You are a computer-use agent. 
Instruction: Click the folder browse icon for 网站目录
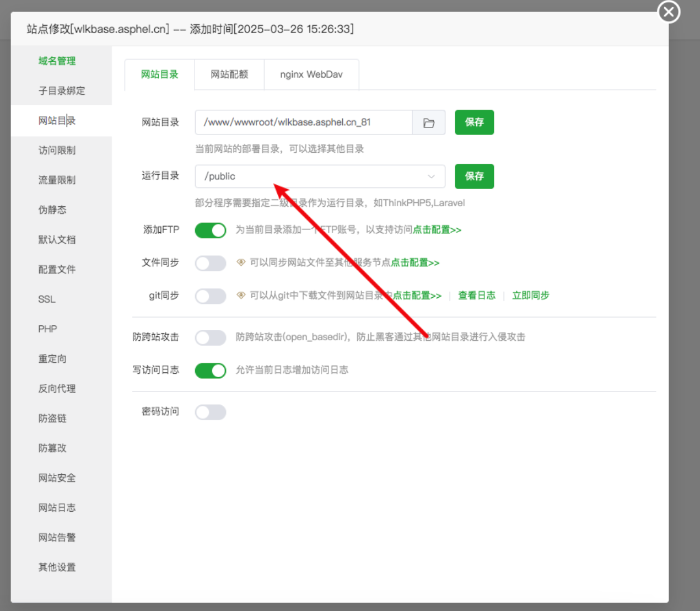428,122
